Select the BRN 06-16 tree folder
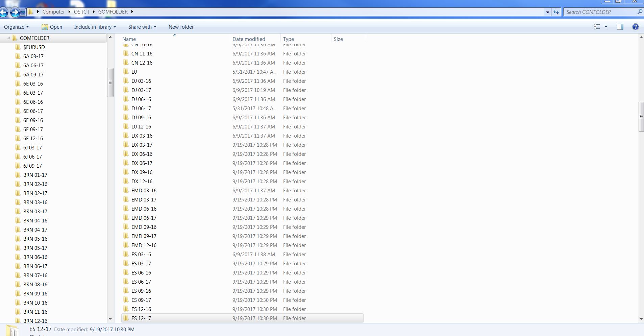This screenshot has height=336, width=644. pyautogui.click(x=35, y=257)
